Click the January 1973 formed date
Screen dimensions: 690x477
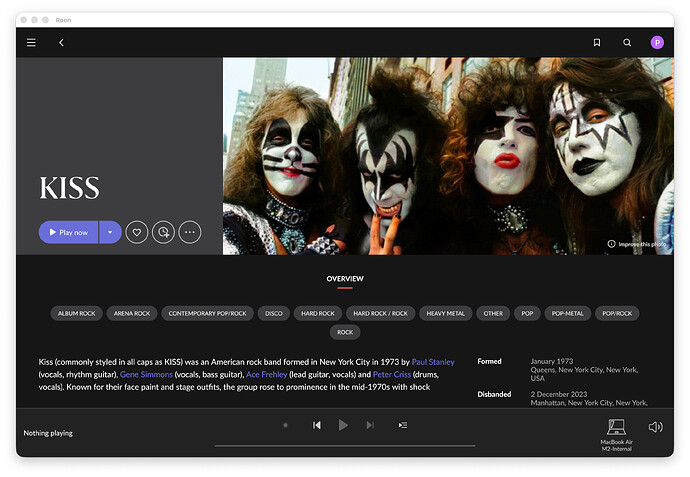pyautogui.click(x=552, y=361)
